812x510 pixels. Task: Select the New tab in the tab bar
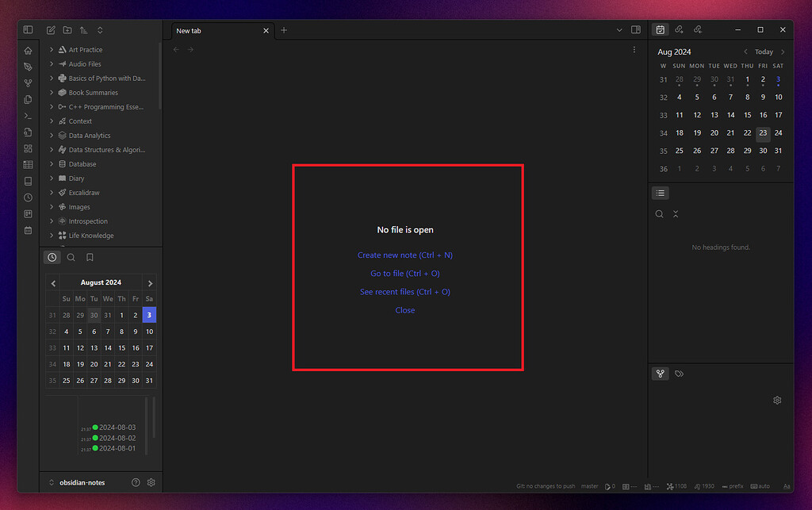click(206, 30)
